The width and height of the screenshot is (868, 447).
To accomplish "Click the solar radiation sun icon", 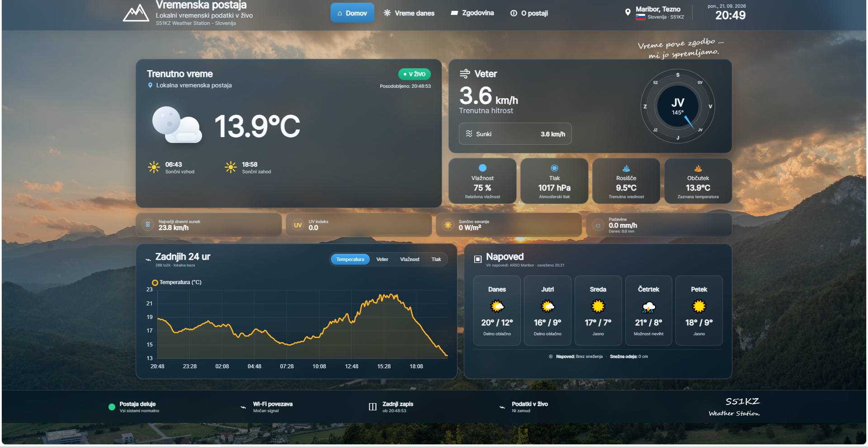I will point(448,225).
